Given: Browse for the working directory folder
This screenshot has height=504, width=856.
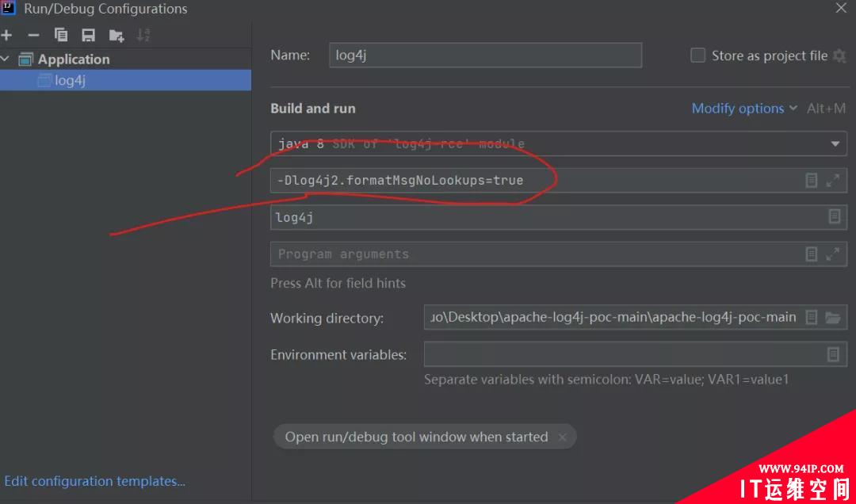Looking at the screenshot, I should 832,317.
